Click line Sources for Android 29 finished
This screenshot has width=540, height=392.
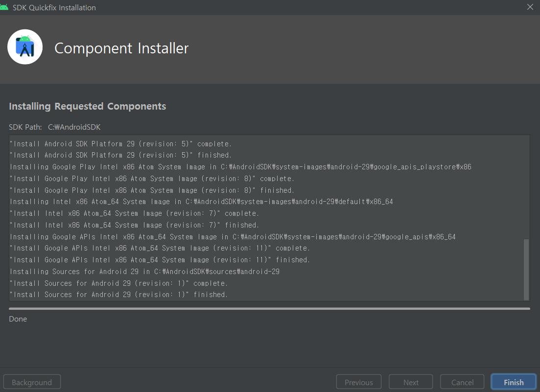119,295
